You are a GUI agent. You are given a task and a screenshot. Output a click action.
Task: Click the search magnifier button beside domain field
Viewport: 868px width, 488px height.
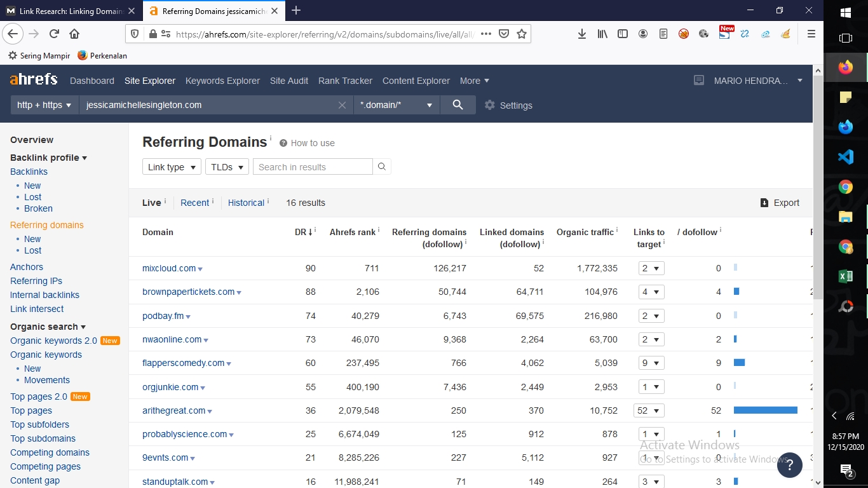pyautogui.click(x=458, y=105)
